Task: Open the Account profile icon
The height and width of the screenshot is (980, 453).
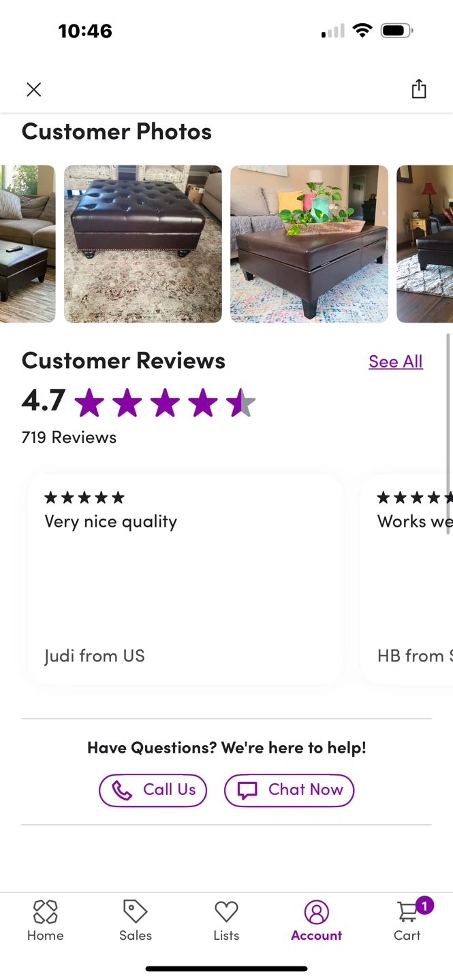Action: pyautogui.click(x=317, y=920)
